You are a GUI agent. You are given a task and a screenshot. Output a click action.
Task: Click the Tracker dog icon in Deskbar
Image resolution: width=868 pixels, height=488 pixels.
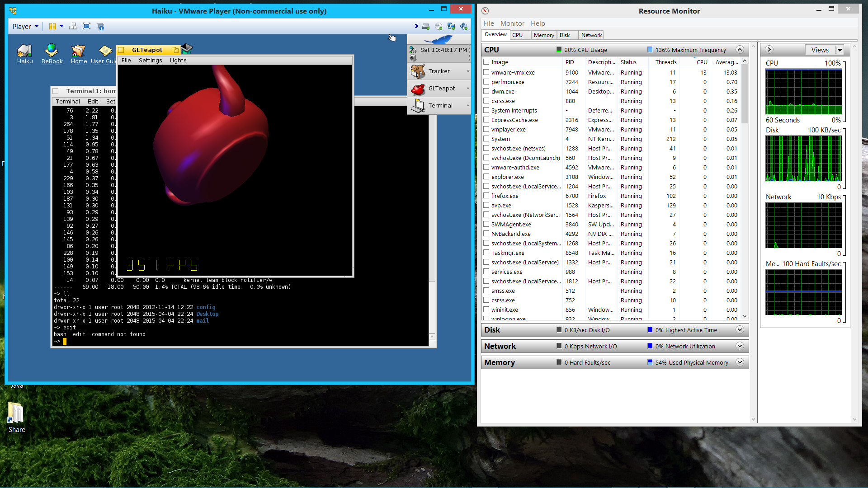[x=418, y=71]
